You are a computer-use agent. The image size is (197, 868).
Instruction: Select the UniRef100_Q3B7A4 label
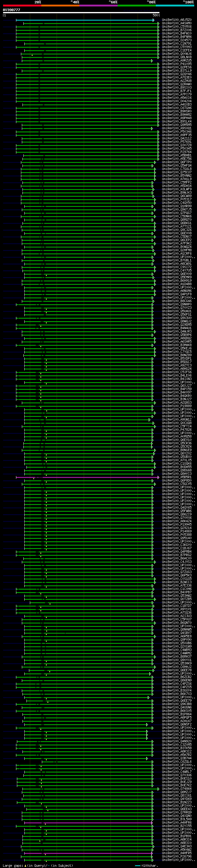[x=177, y=758]
